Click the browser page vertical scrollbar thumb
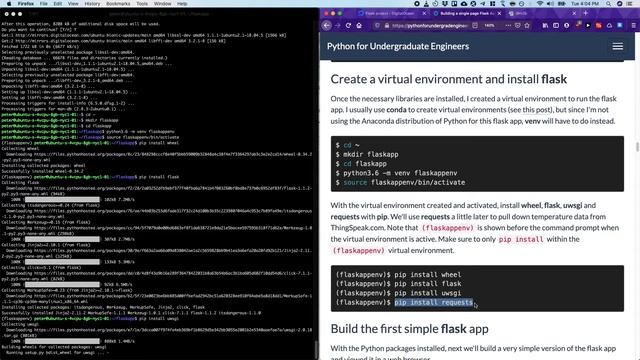 [637, 146]
